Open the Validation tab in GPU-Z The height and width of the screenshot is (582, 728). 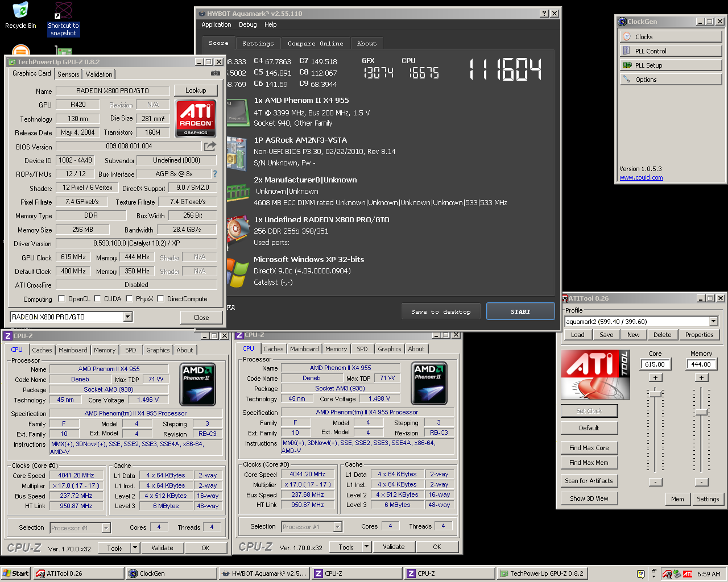[x=99, y=74]
